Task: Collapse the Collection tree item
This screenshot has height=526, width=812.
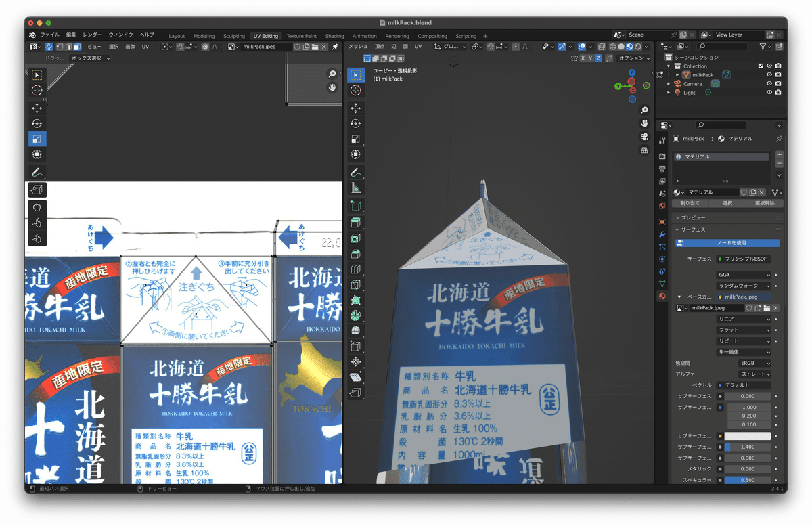Action: point(669,66)
